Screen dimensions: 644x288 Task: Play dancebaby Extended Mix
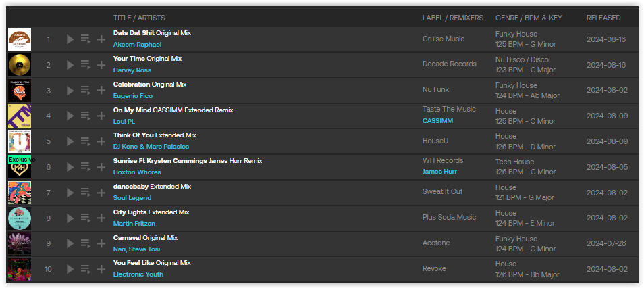70,192
